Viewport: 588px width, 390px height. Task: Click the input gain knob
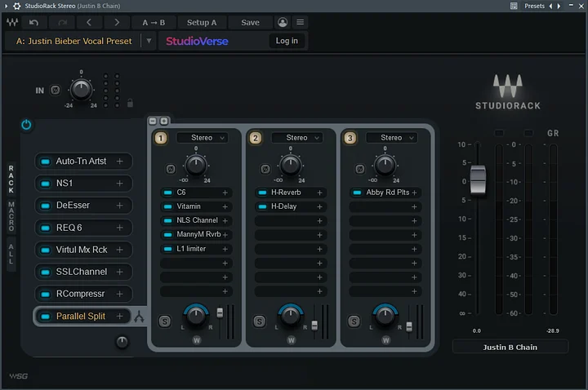(x=82, y=90)
